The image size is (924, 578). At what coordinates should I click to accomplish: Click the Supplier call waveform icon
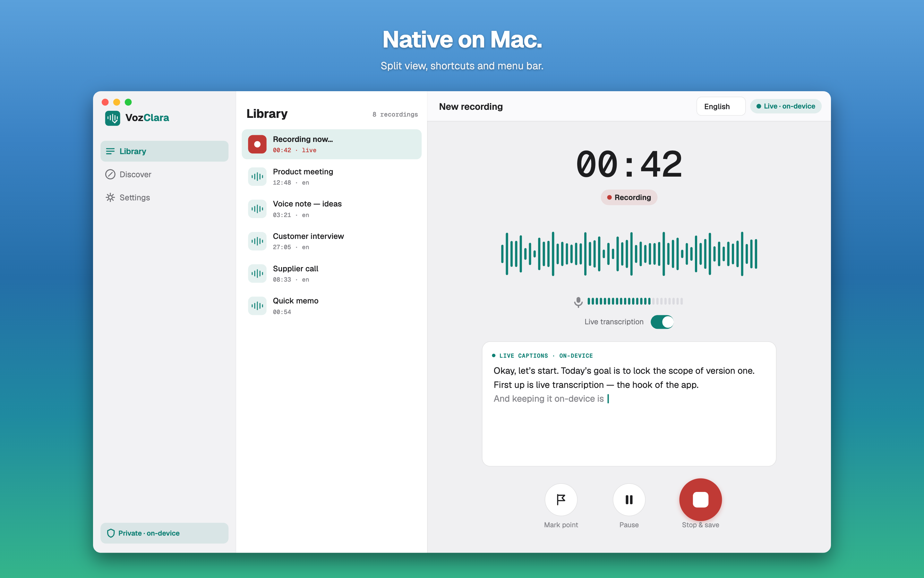tap(257, 274)
